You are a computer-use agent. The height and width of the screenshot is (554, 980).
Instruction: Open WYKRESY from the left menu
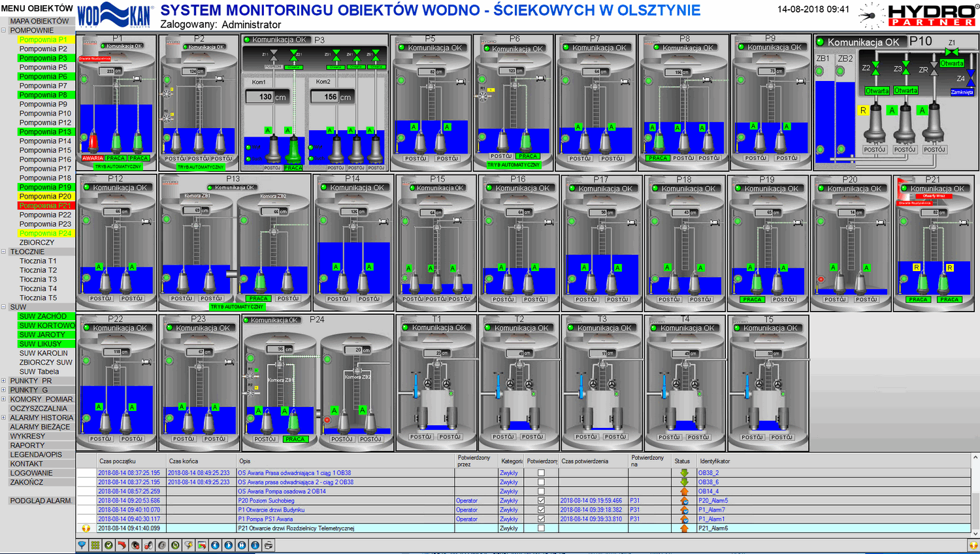click(x=27, y=436)
